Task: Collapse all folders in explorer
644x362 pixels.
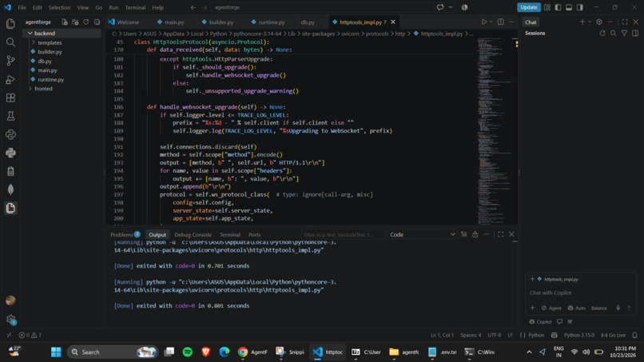Action: pos(97,22)
